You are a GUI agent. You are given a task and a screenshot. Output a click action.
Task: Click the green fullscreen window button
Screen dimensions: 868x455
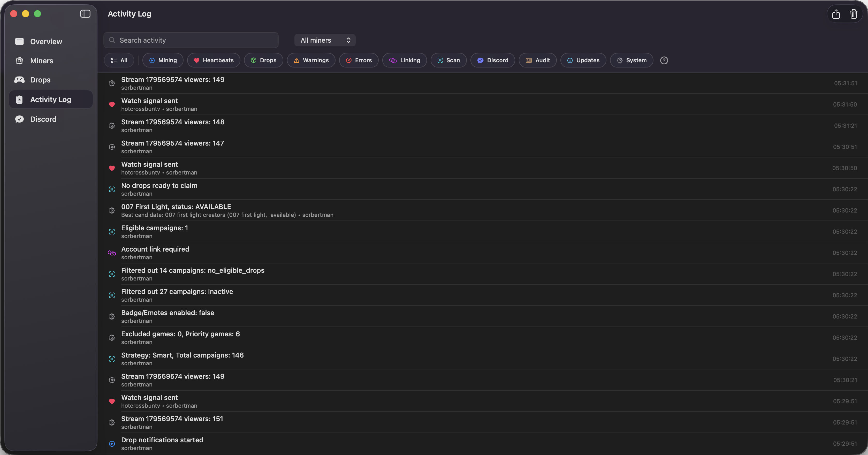tap(37, 14)
